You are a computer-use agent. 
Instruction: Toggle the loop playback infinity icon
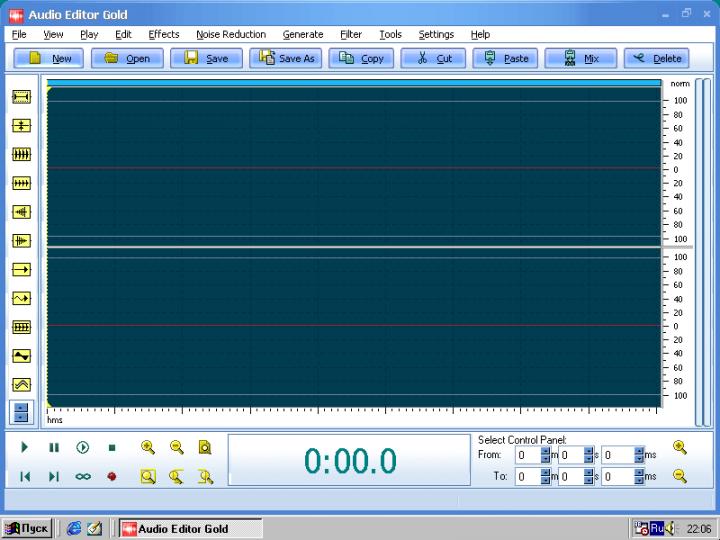[83, 477]
